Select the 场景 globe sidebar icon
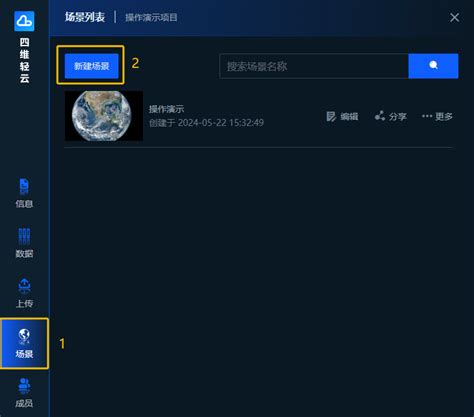This screenshot has height=417, width=474. 24,336
